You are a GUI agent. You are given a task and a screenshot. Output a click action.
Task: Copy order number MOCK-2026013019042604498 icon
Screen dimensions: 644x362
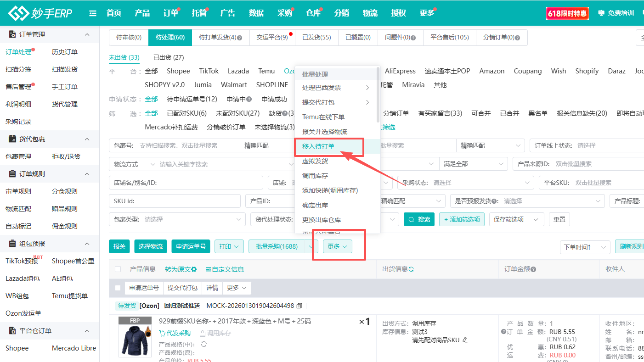[x=299, y=306]
